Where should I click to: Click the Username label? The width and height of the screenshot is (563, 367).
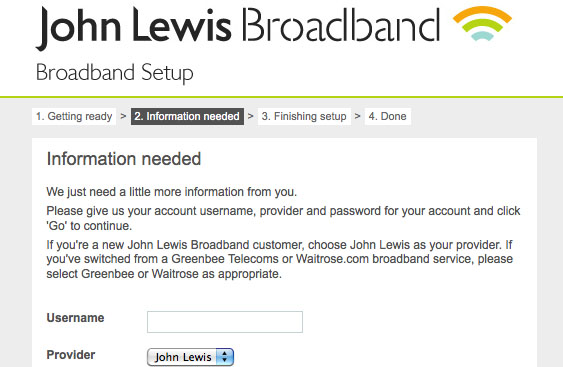tap(75, 318)
